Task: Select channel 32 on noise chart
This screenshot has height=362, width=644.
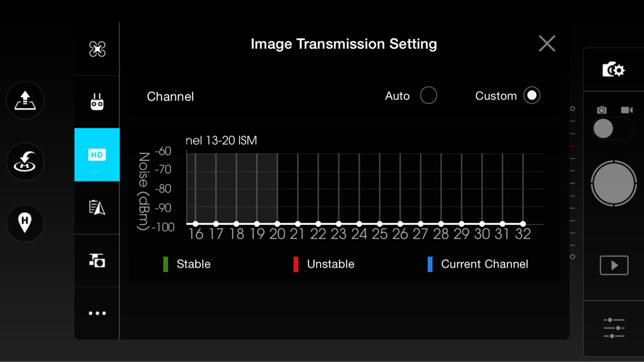Action: 523,224
